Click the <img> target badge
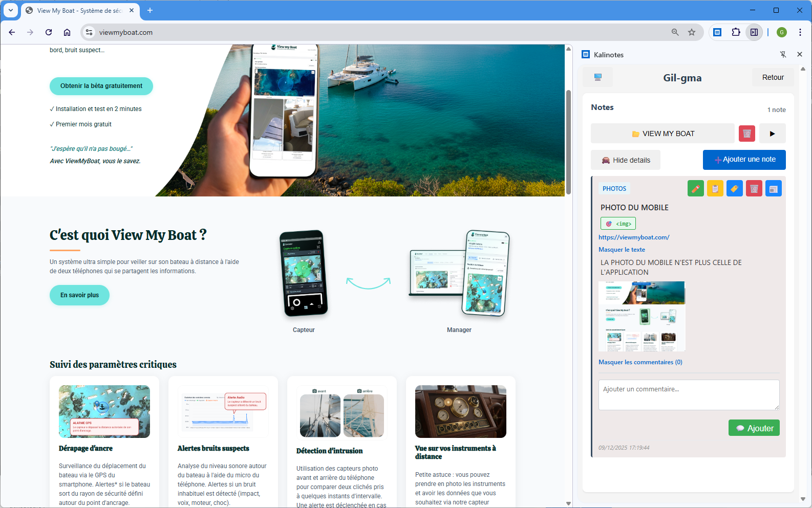812x508 pixels. (x=618, y=224)
